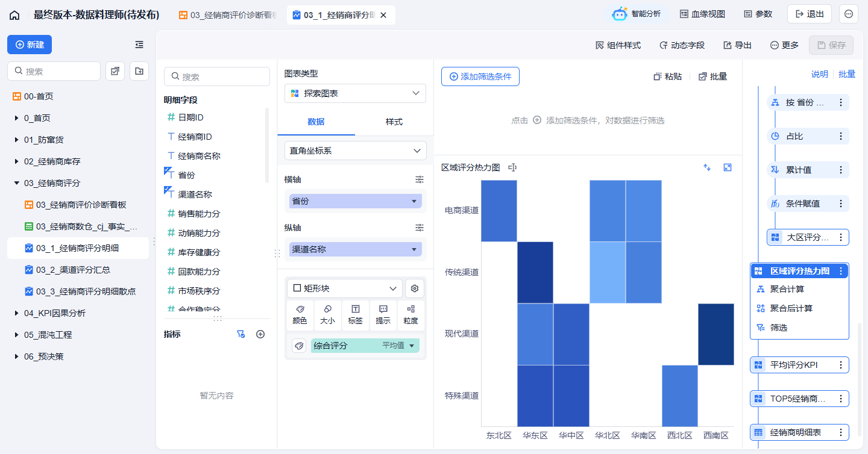Open more options for 按省份 step
The image size is (868, 454).
pyautogui.click(x=841, y=102)
